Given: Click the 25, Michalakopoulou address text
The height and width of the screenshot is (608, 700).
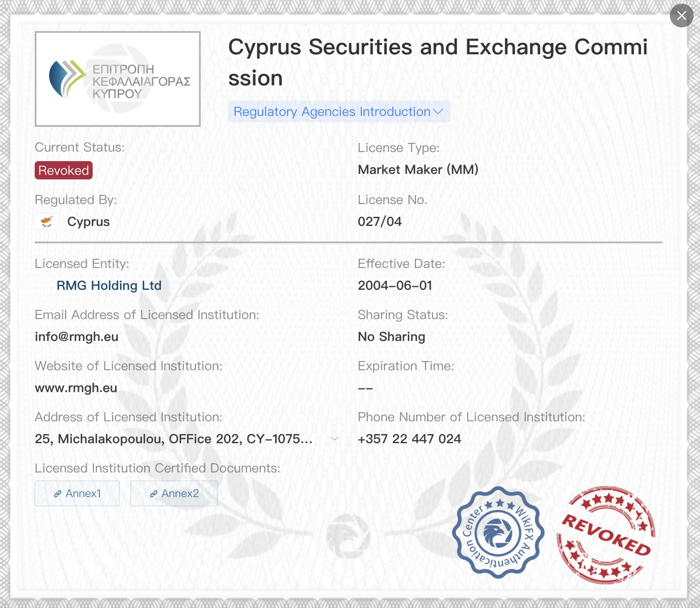Looking at the screenshot, I should click(173, 439).
